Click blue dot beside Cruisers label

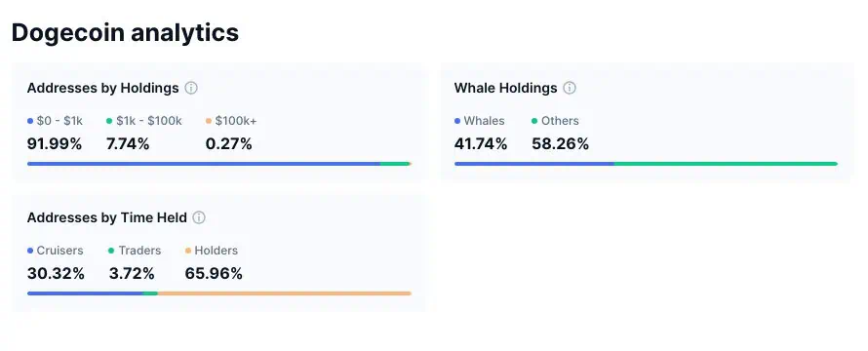[x=30, y=251]
